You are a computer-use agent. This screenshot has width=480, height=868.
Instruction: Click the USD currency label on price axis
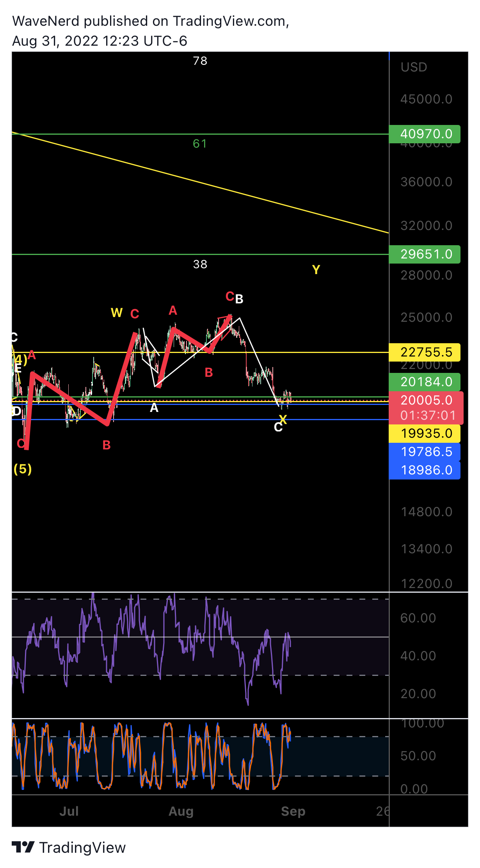click(414, 67)
